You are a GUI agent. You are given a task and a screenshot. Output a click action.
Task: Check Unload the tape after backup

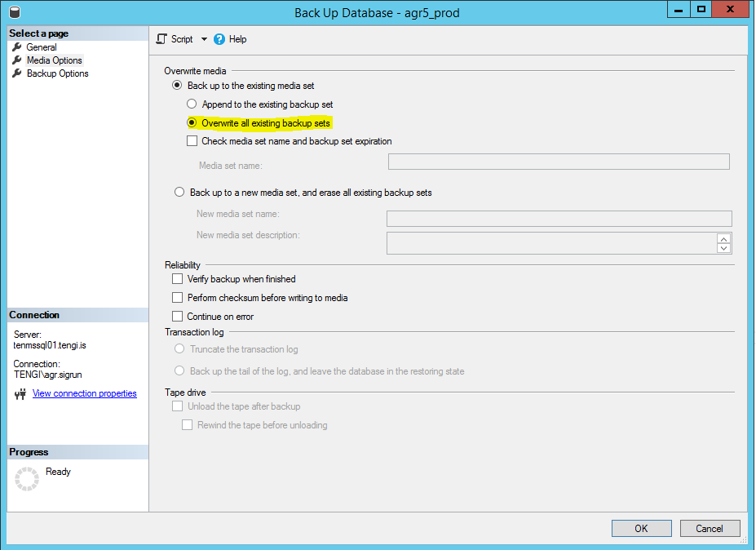(x=178, y=406)
